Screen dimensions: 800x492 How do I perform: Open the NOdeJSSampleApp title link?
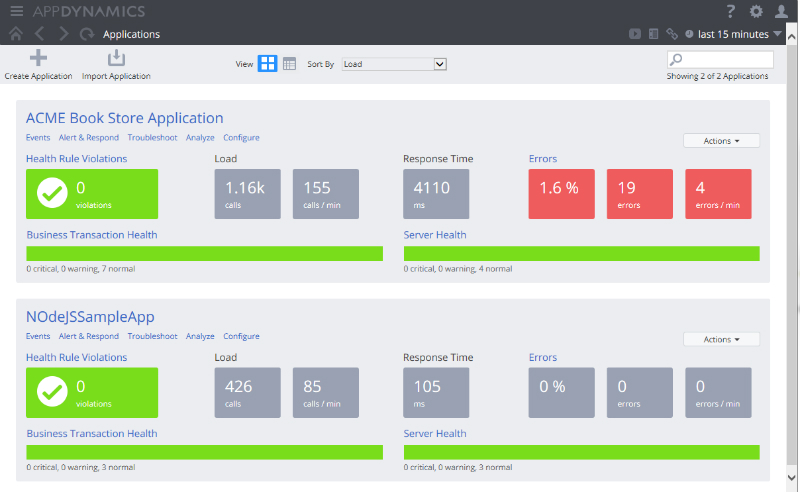coord(90,317)
